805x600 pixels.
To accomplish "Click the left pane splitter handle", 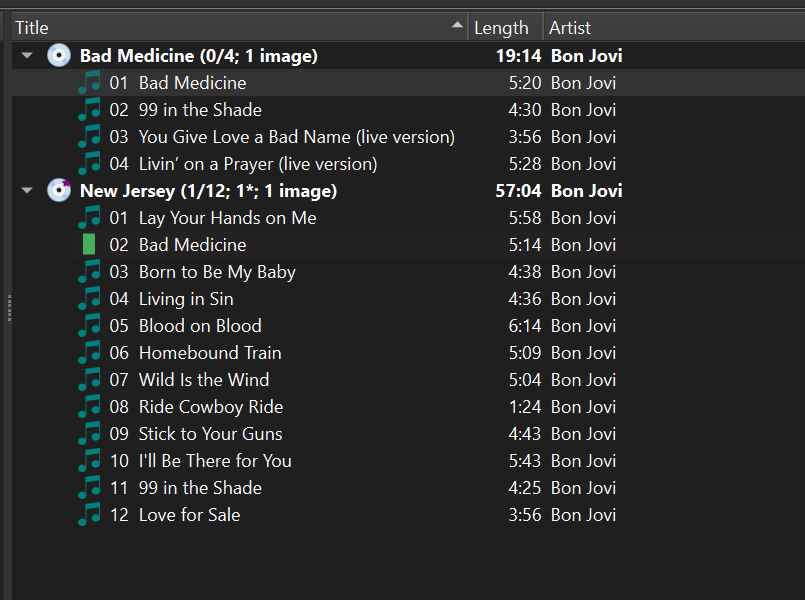I will (x=9, y=308).
